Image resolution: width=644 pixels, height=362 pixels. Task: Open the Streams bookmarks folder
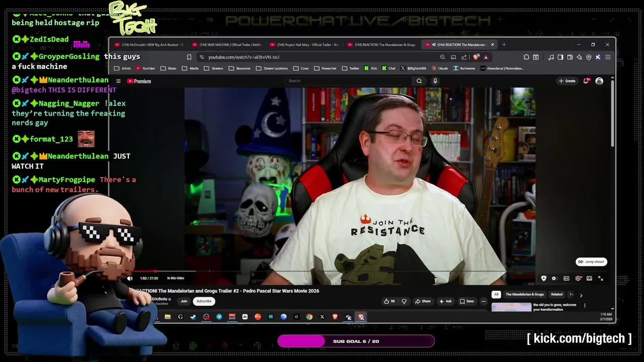[x=213, y=68]
